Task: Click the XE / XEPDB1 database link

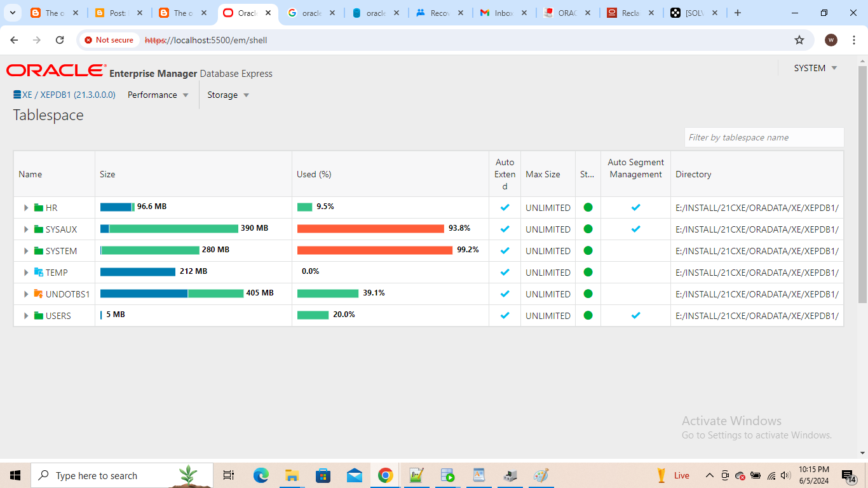Action: coord(69,95)
